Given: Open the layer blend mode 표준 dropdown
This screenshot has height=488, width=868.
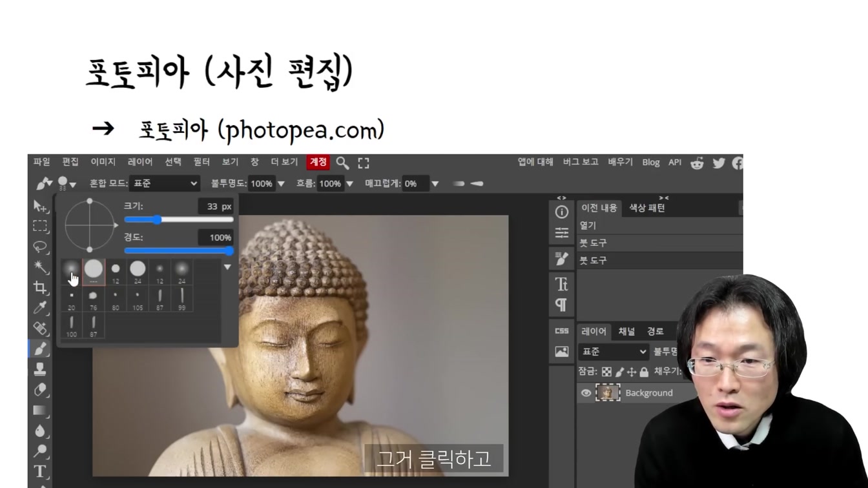Looking at the screenshot, I should (x=614, y=352).
